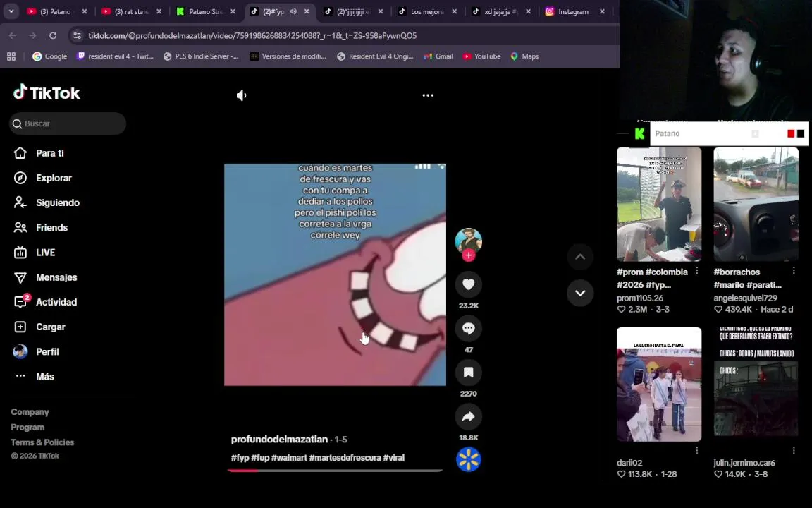
Task: Click the #walmart hashtag
Action: coord(289,458)
